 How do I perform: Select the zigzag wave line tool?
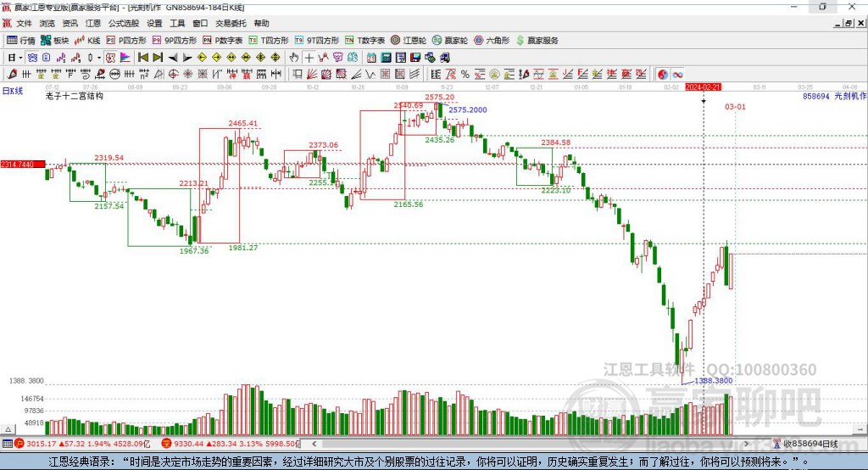(370, 75)
